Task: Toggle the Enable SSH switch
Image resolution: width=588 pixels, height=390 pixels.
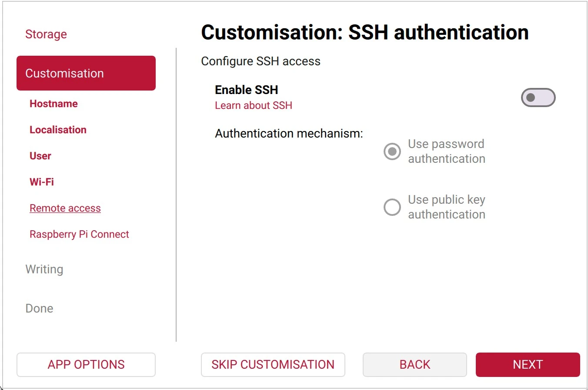Action: point(538,97)
